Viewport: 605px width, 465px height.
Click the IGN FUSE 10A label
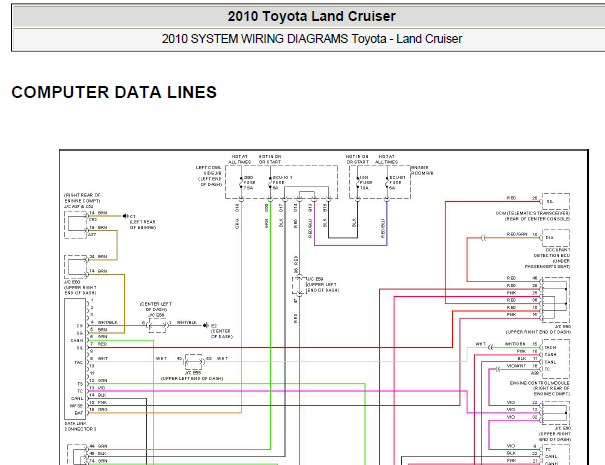366,183
